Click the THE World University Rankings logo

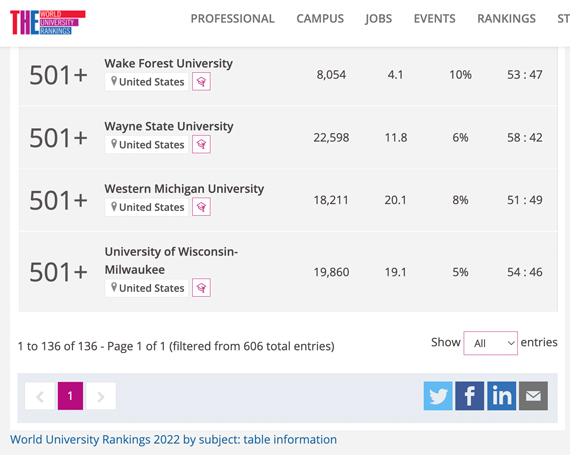tap(48, 22)
